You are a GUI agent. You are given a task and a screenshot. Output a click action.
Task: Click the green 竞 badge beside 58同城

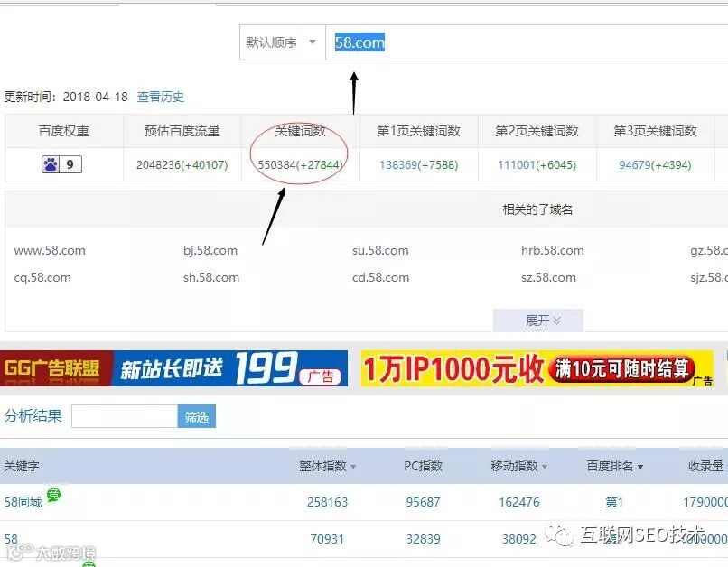click(x=54, y=495)
